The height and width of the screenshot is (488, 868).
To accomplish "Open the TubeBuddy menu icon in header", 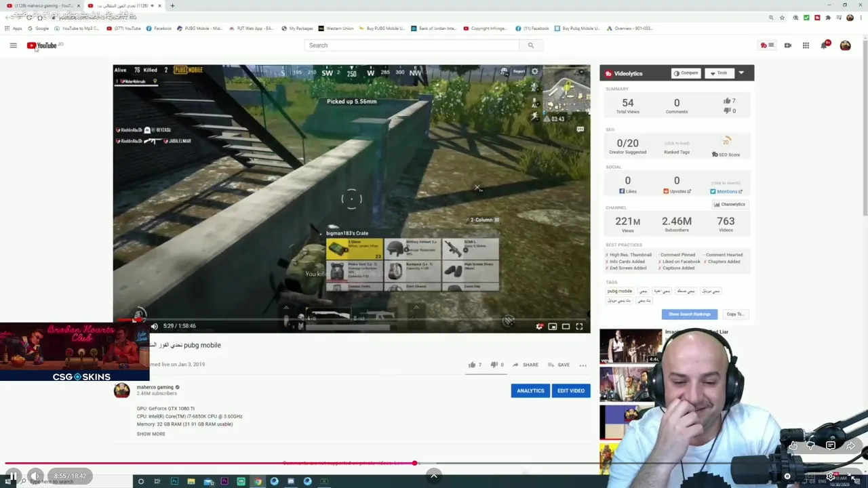I will [x=767, y=45].
